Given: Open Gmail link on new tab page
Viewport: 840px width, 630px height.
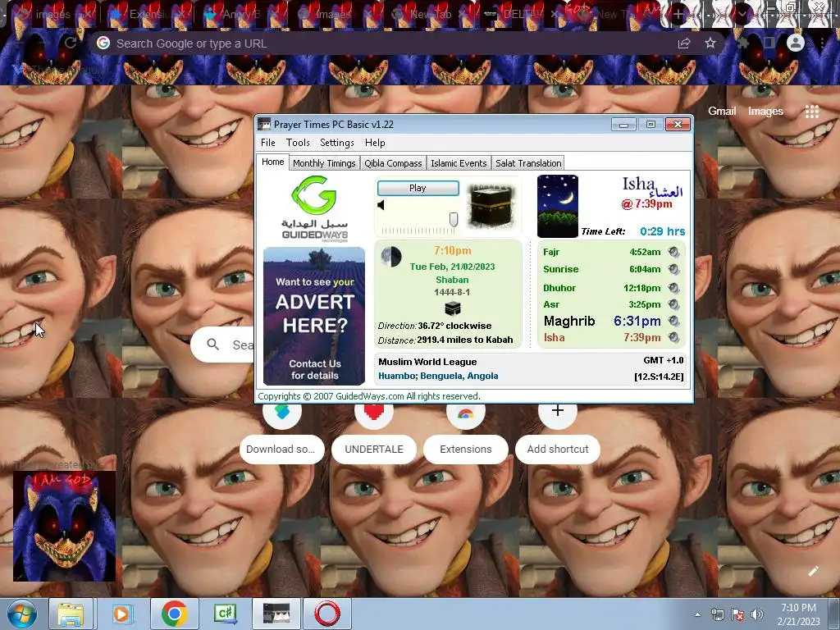Looking at the screenshot, I should 722,111.
